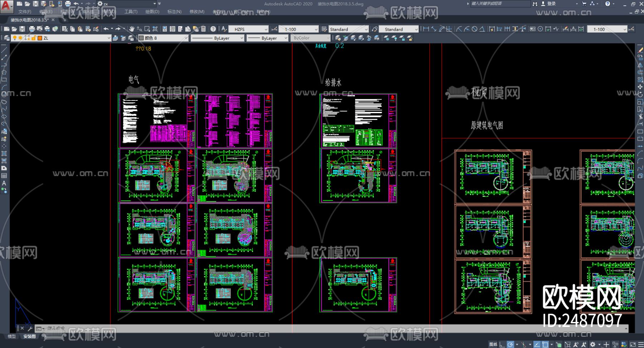Viewport: 644px width, 348px height.
Task: Switch to the 模型 layout tab
Action: click(x=12, y=336)
